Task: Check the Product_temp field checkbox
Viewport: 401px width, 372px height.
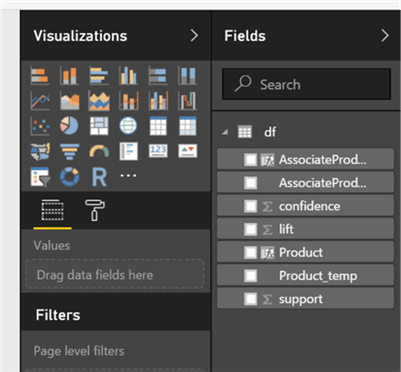Action: point(250,276)
